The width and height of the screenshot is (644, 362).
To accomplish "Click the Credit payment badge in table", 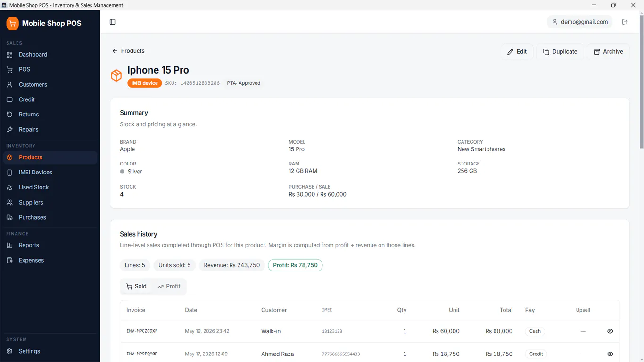I will pyautogui.click(x=536, y=354).
